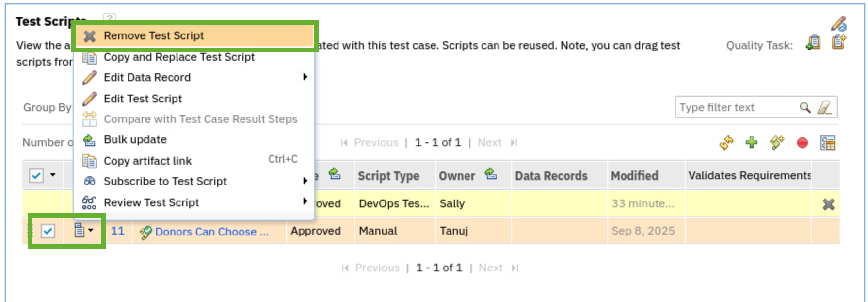Uncheck the checkbox in row 11

coord(48,231)
